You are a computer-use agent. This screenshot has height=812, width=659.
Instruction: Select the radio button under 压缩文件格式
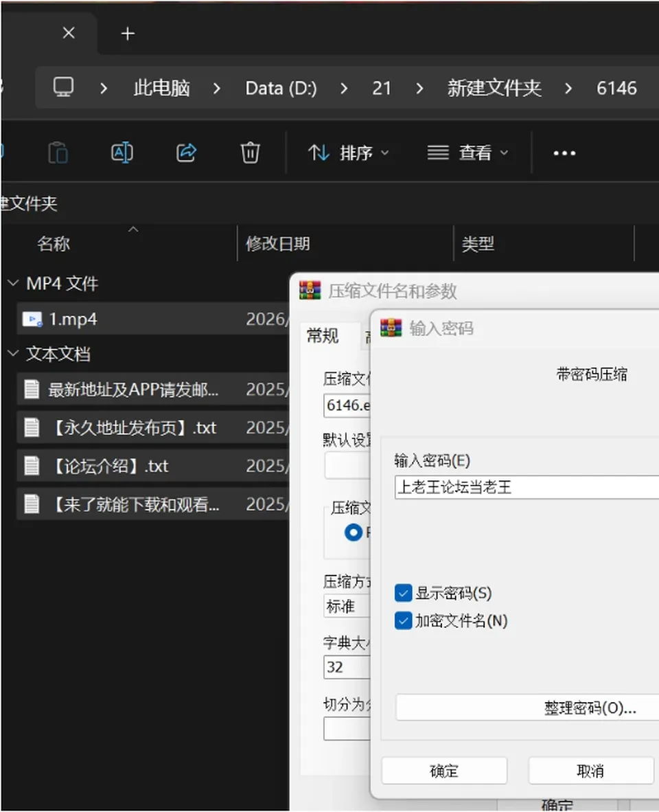point(354,532)
